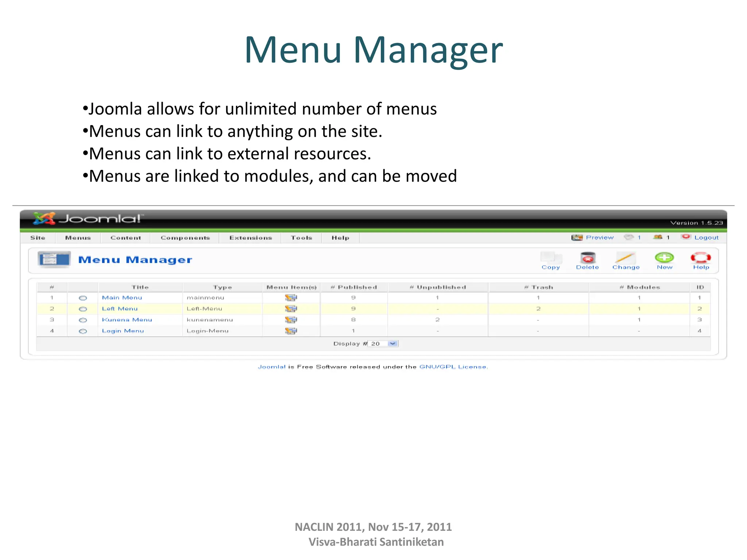Click the Change pencil icon
This screenshot has width=747, height=560.
point(626,258)
